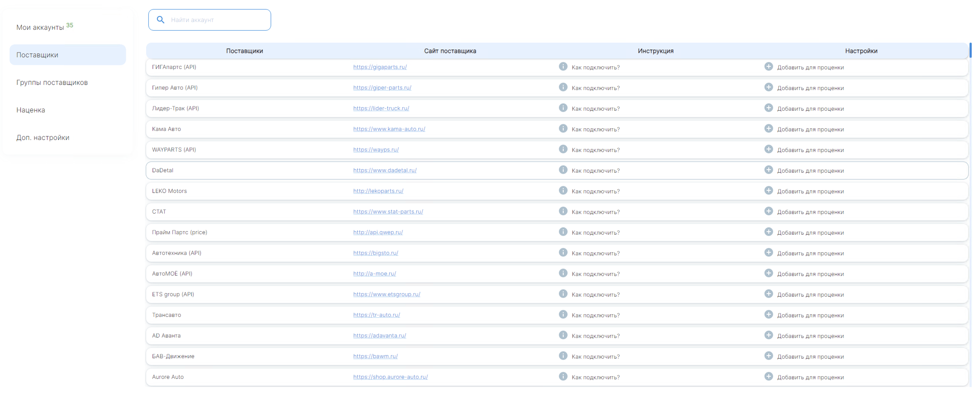Click plus icon for Aurore Auto row
980x397 pixels.
768,377
